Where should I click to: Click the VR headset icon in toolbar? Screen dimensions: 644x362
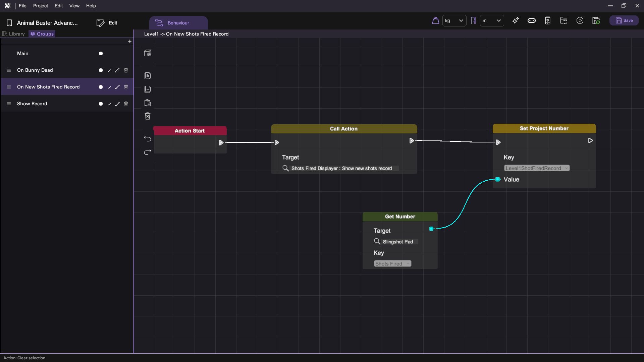coord(532,21)
